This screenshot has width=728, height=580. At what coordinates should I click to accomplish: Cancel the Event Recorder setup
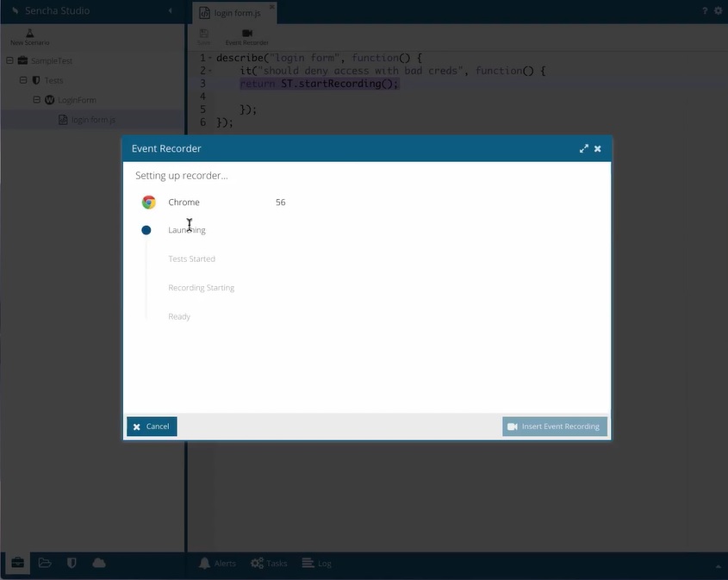152,427
